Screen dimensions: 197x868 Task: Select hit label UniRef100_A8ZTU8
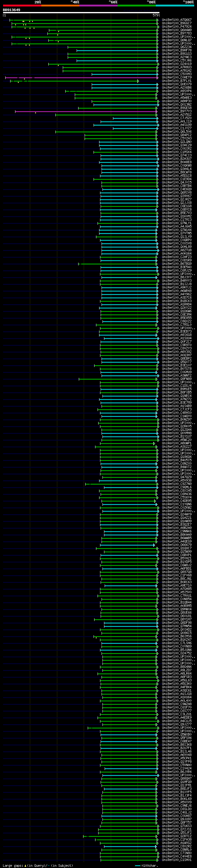[x=177, y=250]
